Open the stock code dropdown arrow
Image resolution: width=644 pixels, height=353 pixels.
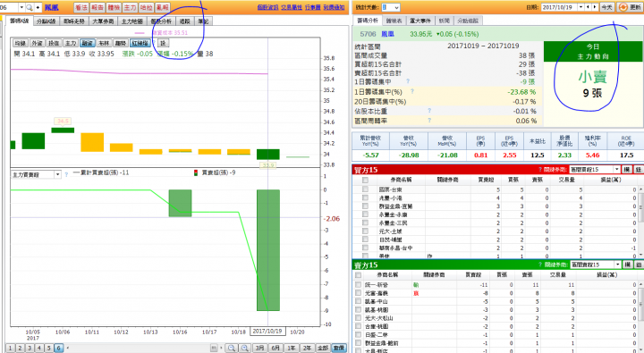click(21, 7)
